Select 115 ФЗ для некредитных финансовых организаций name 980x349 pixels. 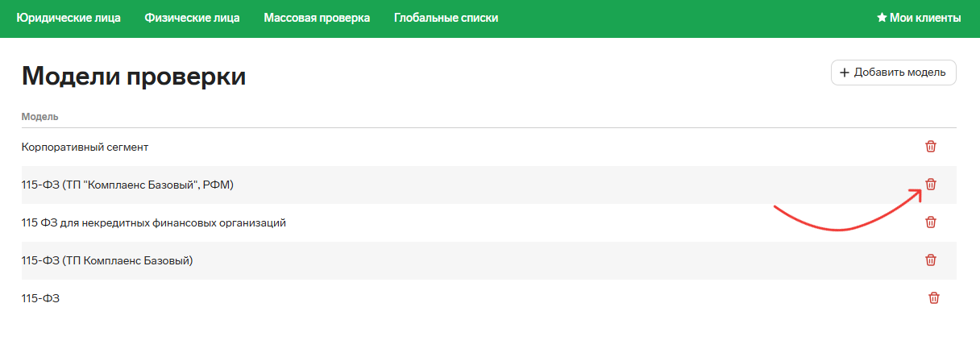153,222
